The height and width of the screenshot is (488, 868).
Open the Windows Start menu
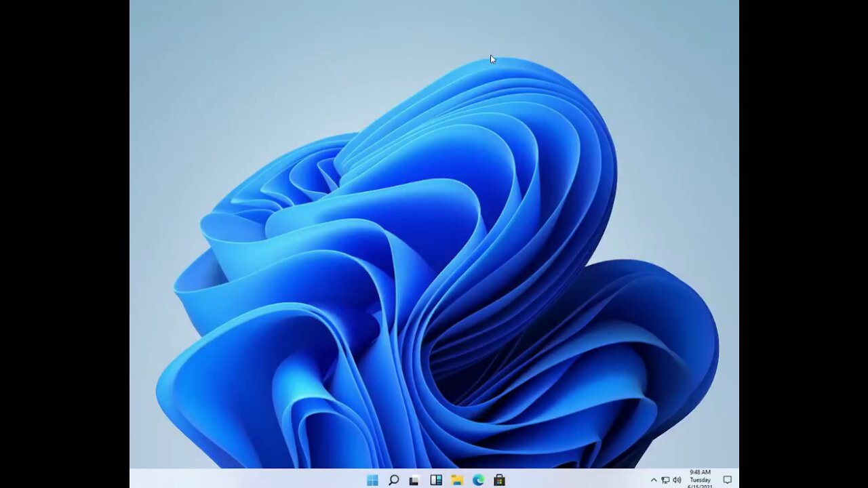(372, 480)
